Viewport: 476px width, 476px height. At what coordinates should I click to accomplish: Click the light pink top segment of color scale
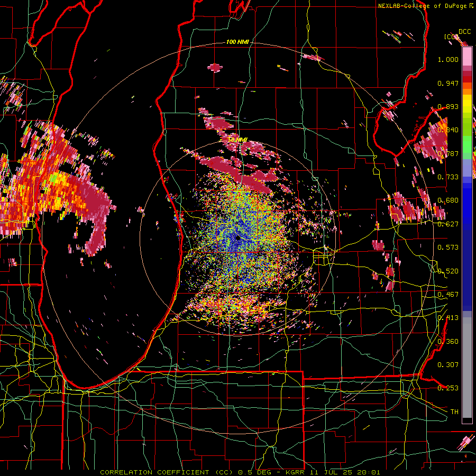467,57
